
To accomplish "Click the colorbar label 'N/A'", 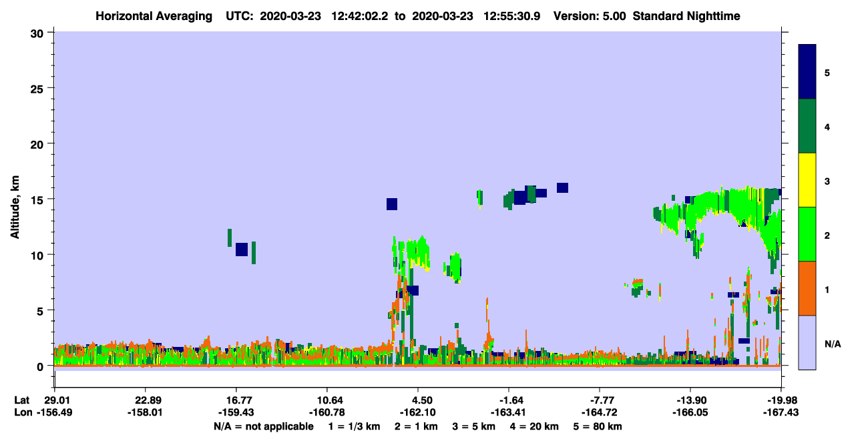I will coord(833,344).
